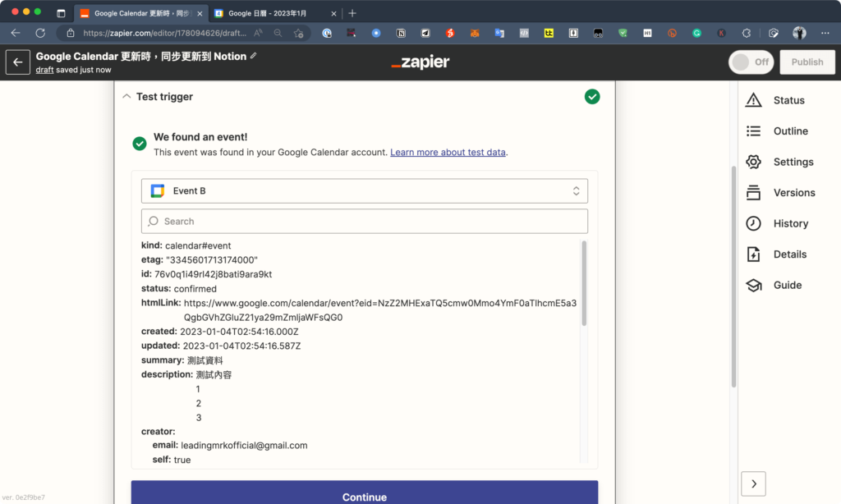This screenshot has width=841, height=504.
Task: Go back using the Zapier editor back arrow
Action: (18, 62)
